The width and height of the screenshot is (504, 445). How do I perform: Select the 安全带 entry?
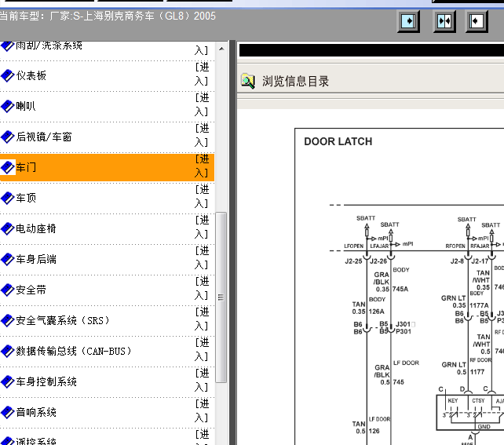pyautogui.click(x=31, y=290)
